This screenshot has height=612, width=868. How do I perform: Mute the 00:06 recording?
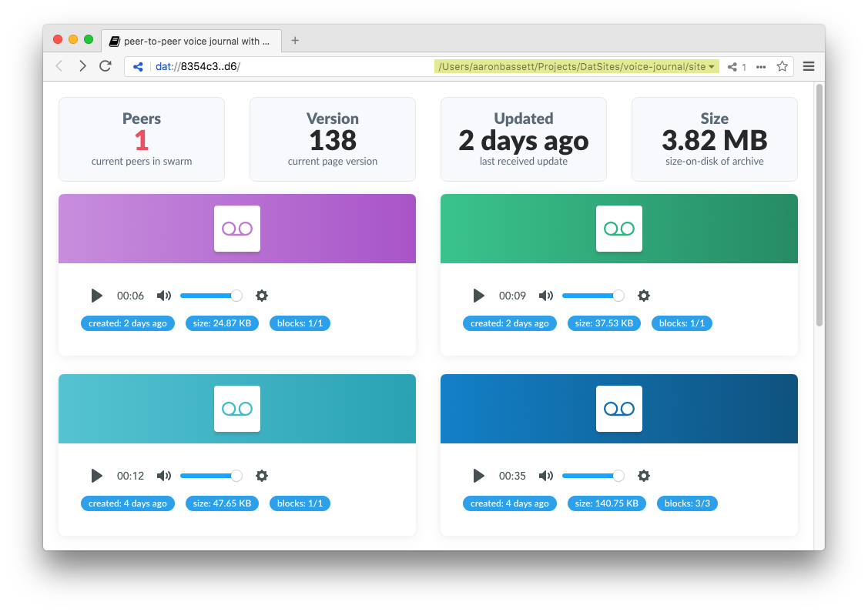click(x=164, y=296)
